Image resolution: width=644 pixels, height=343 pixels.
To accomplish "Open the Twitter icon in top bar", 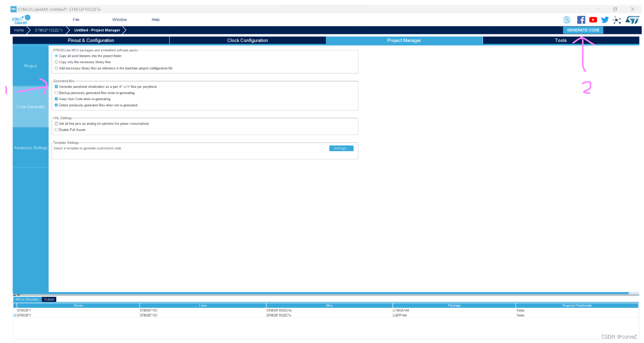I will (605, 20).
